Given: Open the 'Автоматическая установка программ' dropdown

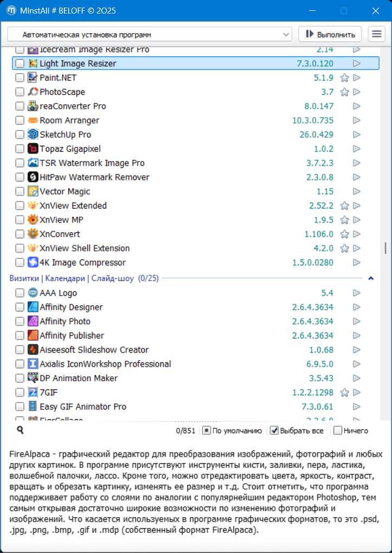Looking at the screenshot, I should 150,35.
